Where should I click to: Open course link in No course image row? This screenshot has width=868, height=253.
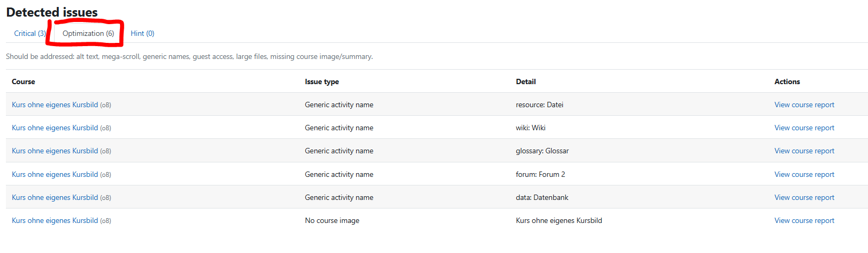point(55,220)
